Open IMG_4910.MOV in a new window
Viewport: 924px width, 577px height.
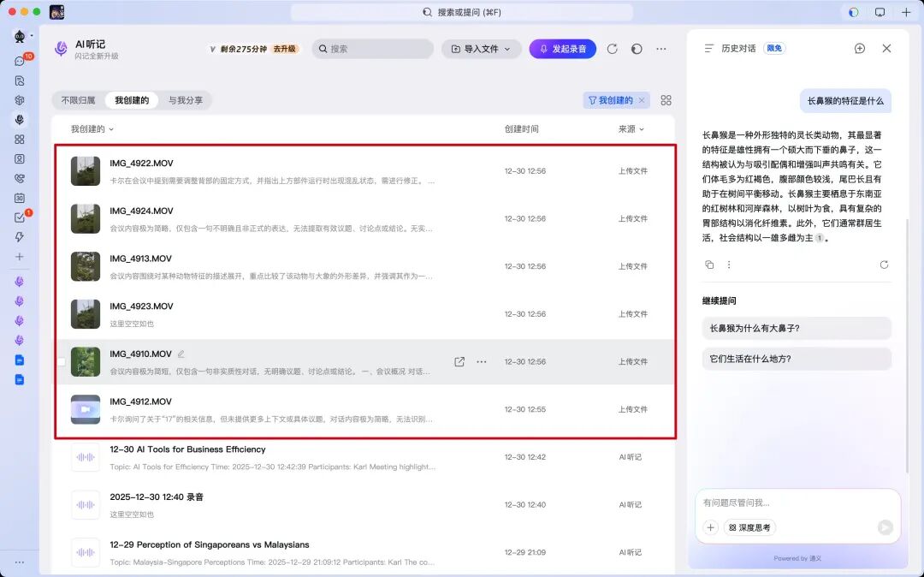[x=459, y=361]
